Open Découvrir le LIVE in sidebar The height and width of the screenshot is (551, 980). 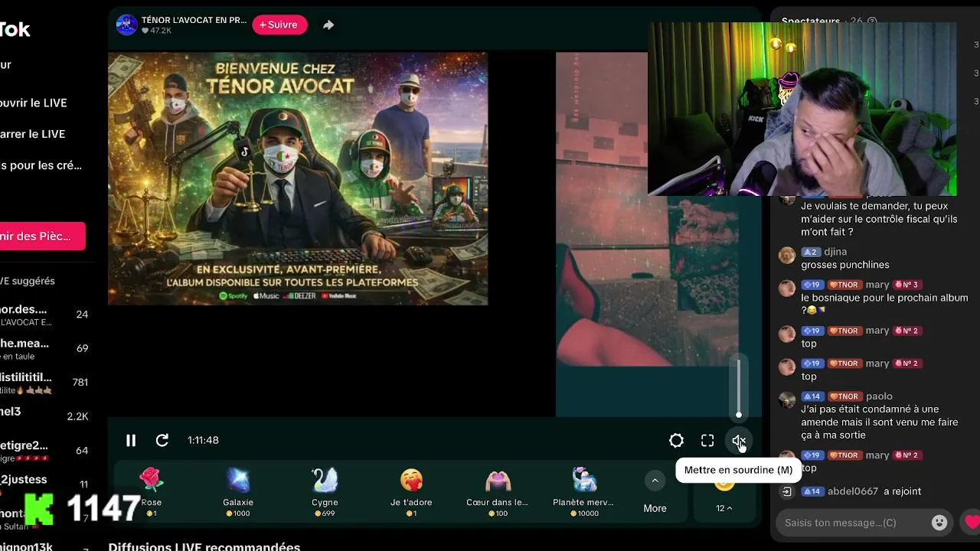pos(34,103)
